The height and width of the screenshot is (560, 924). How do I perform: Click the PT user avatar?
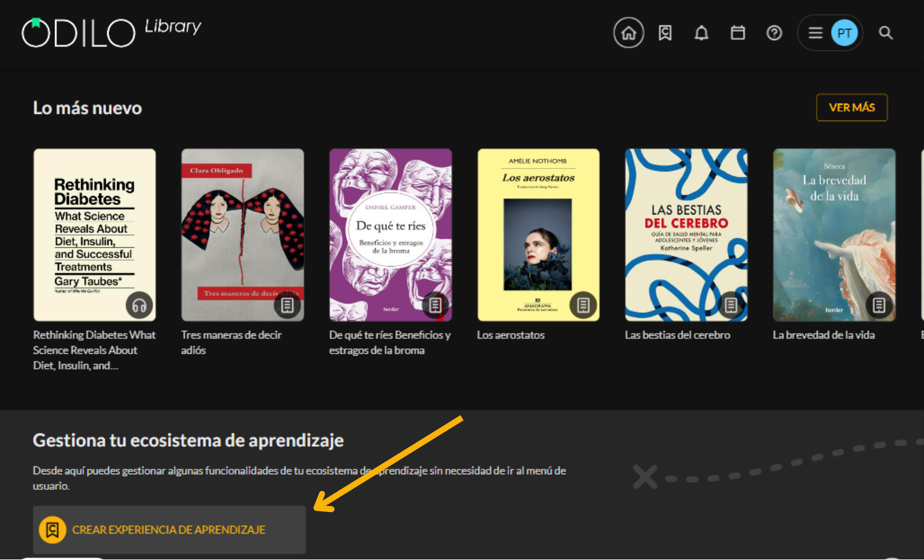coord(844,33)
